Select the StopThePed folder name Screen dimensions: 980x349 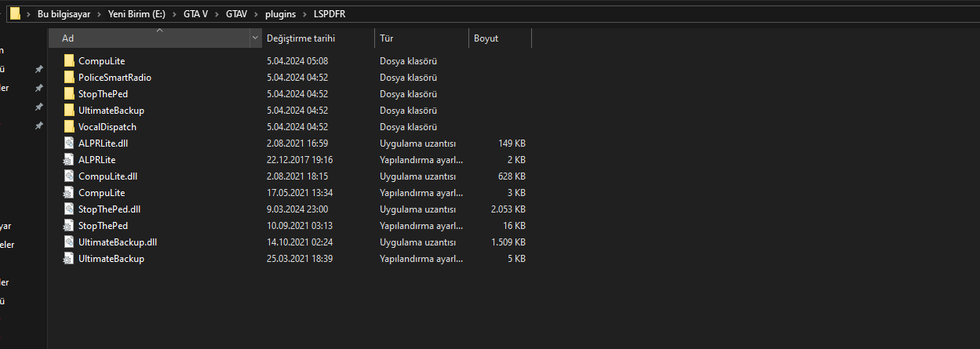click(x=103, y=93)
